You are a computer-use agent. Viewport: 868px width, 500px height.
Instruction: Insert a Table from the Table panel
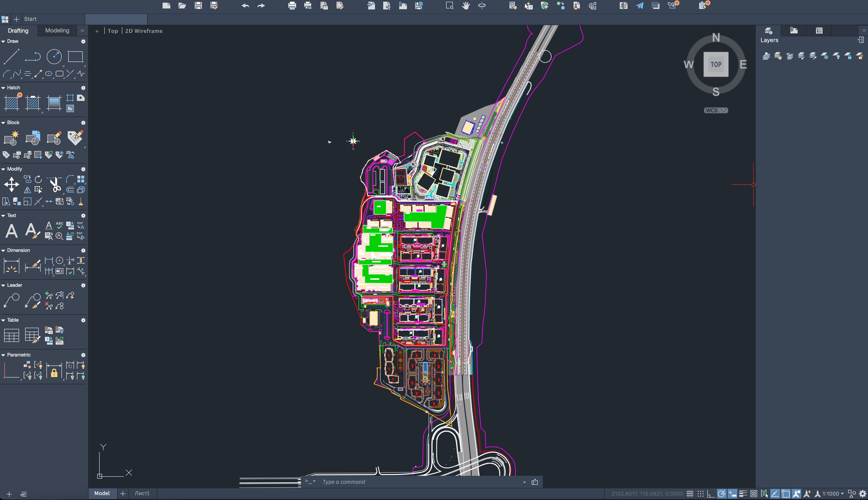11,335
